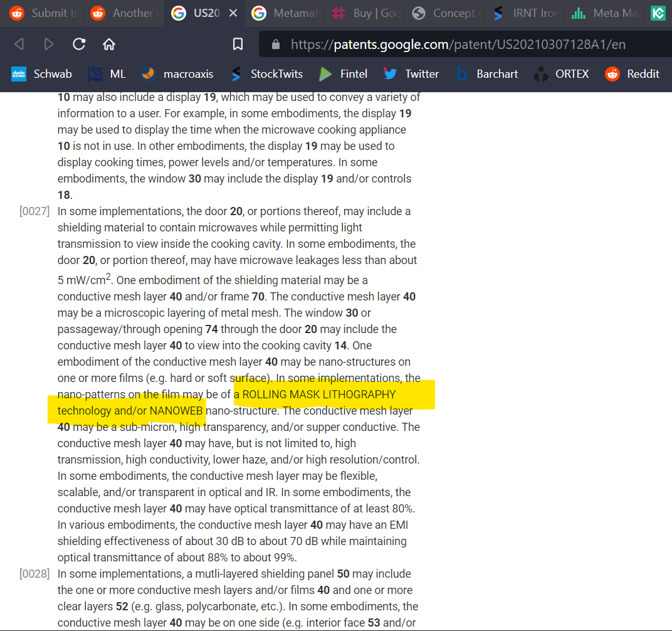The width and height of the screenshot is (672, 631).
Task: Open the Reddit bookmark
Action: tap(632, 74)
